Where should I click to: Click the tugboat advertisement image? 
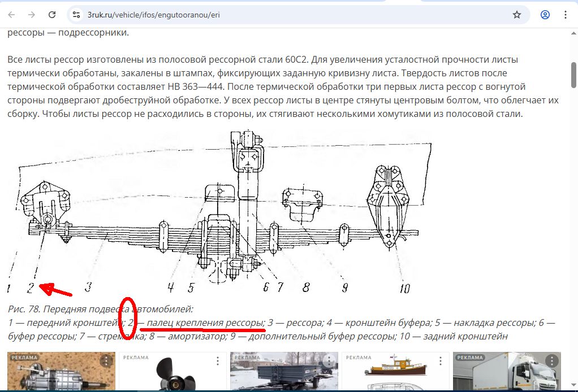[394, 375]
